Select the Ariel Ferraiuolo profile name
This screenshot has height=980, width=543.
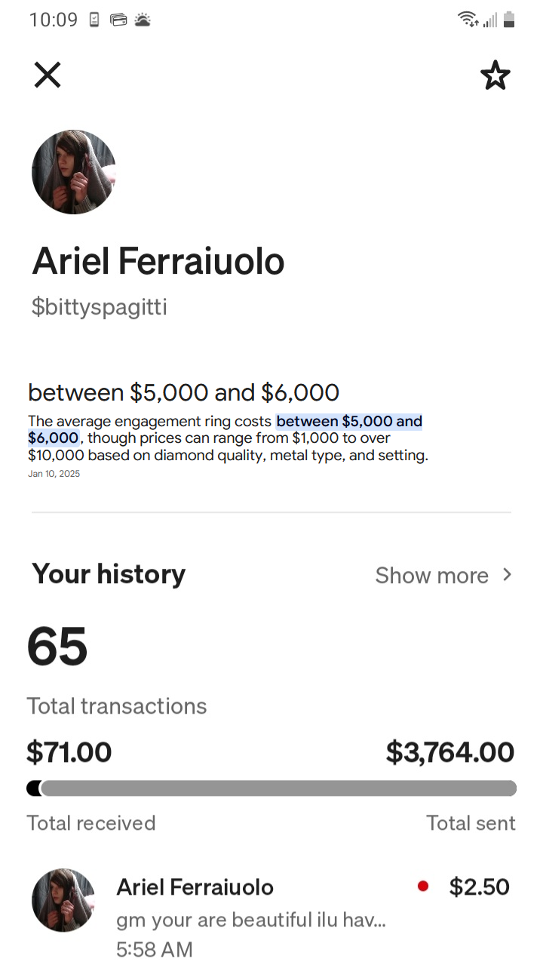[x=158, y=261]
